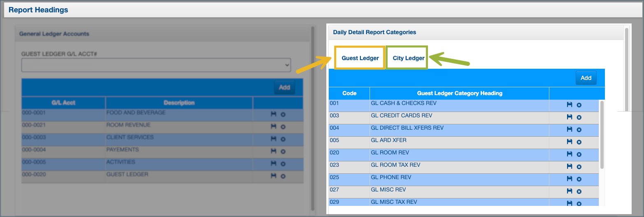Delete the GL ARD XFER row
Screen dimensions: 644x217
(x=579, y=142)
